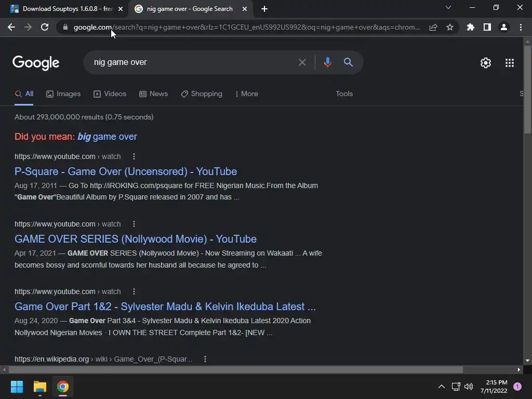The width and height of the screenshot is (532, 399).
Task: Switch to News results
Action: [154, 94]
